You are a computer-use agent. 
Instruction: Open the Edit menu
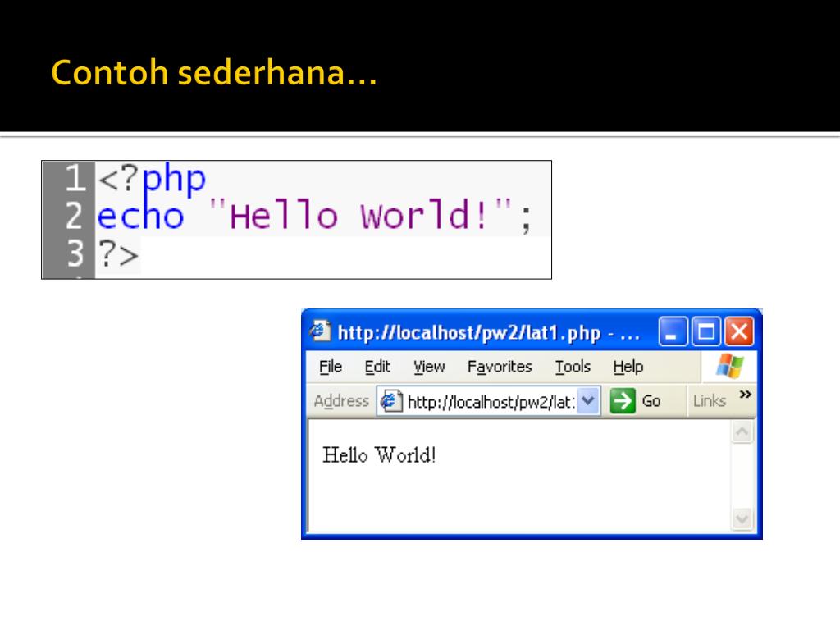point(377,367)
